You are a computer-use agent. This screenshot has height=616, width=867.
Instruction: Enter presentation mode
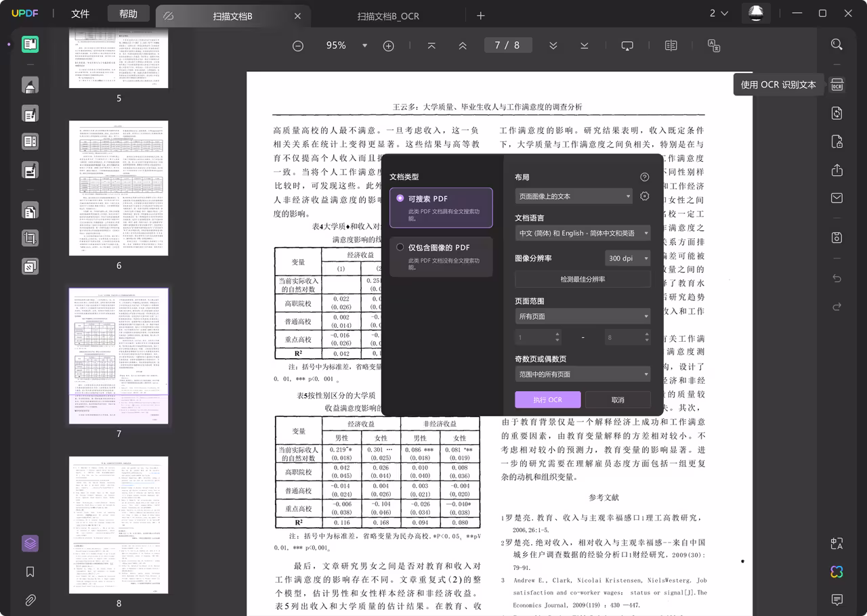pyautogui.click(x=627, y=45)
